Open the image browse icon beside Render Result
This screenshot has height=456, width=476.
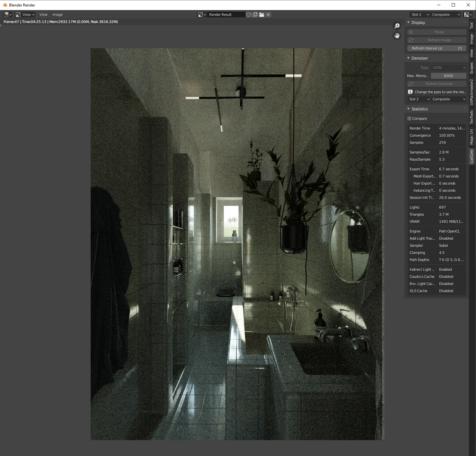(x=202, y=15)
